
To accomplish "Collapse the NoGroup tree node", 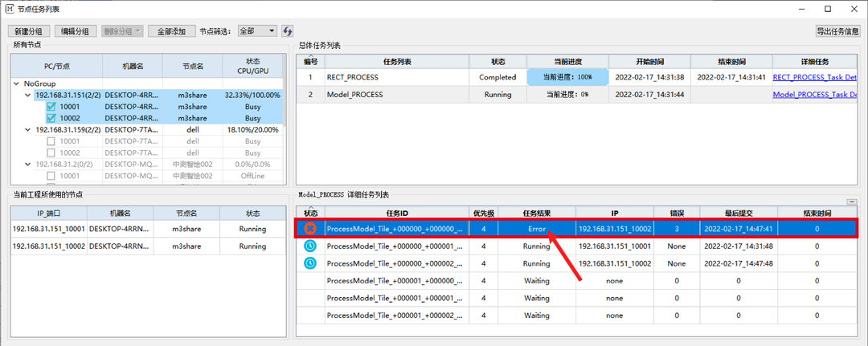I will click(17, 83).
